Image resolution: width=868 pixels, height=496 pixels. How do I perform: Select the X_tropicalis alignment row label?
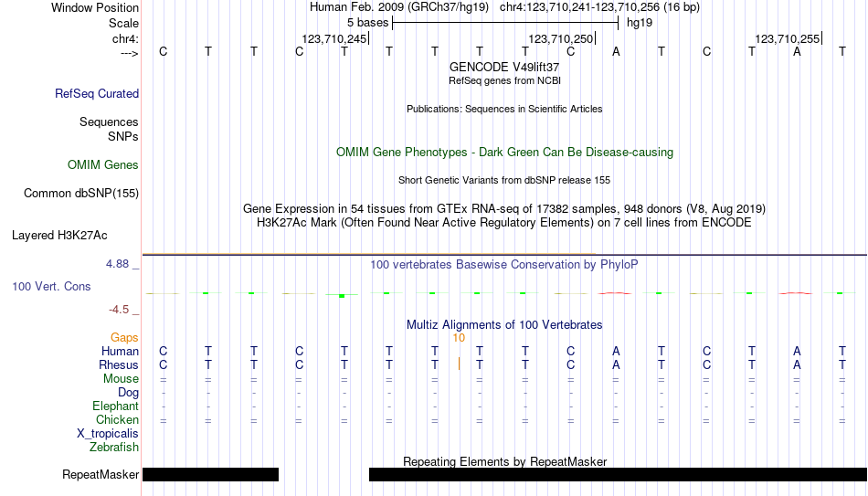pyautogui.click(x=108, y=434)
